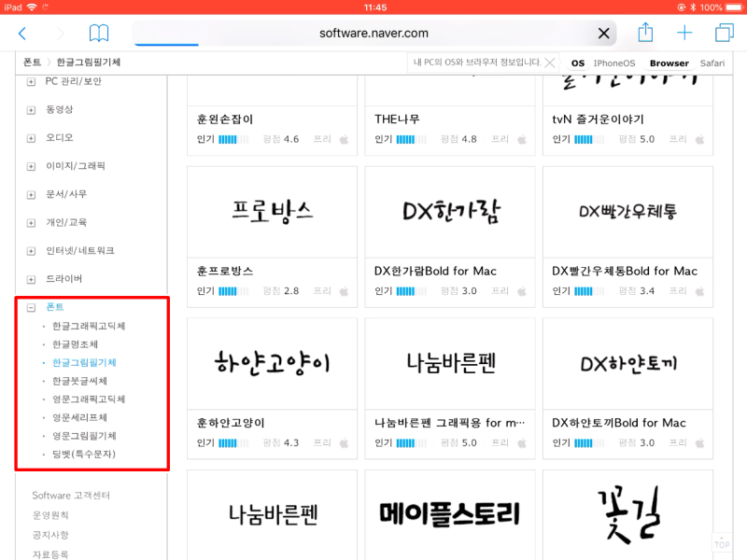The image size is (747, 560).
Task: Open the 운영원칙 link
Action: click(50, 515)
